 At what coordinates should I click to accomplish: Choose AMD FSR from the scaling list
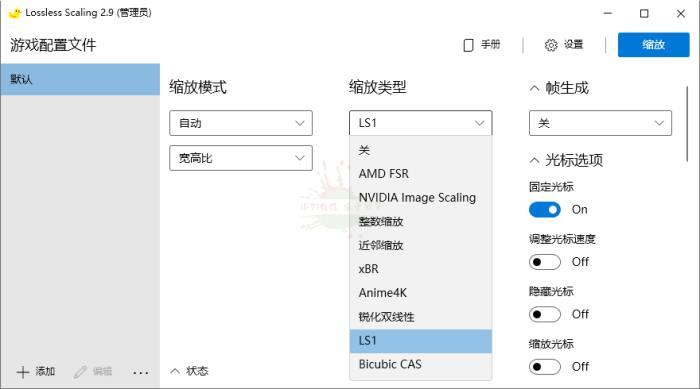coord(421,174)
